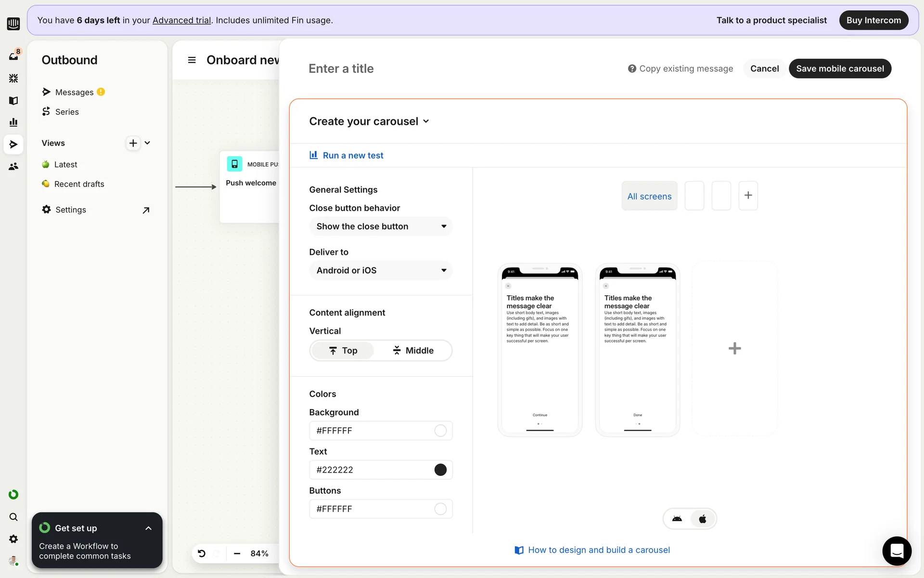924x578 pixels.
Task: Click the Text color black swatch
Action: 440,470
